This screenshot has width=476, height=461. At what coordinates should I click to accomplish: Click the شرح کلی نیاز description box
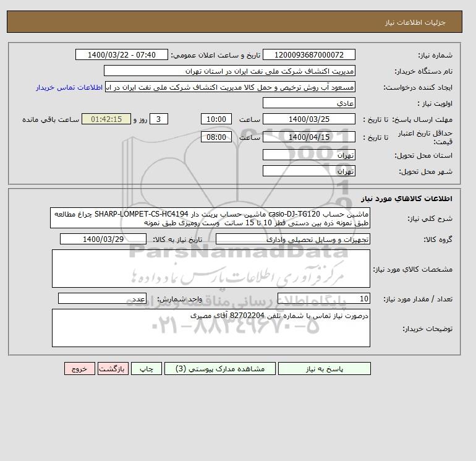[x=210, y=218]
